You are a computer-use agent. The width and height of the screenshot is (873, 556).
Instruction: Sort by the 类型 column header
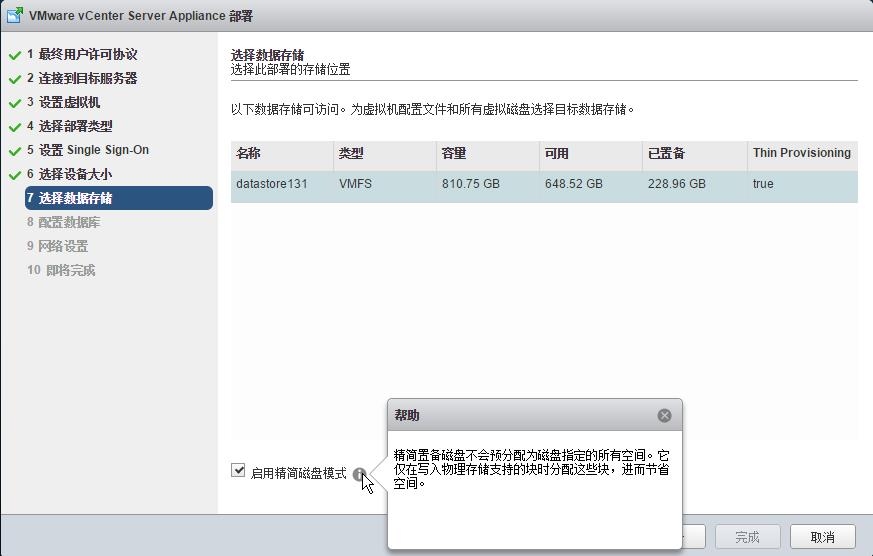tap(385, 154)
